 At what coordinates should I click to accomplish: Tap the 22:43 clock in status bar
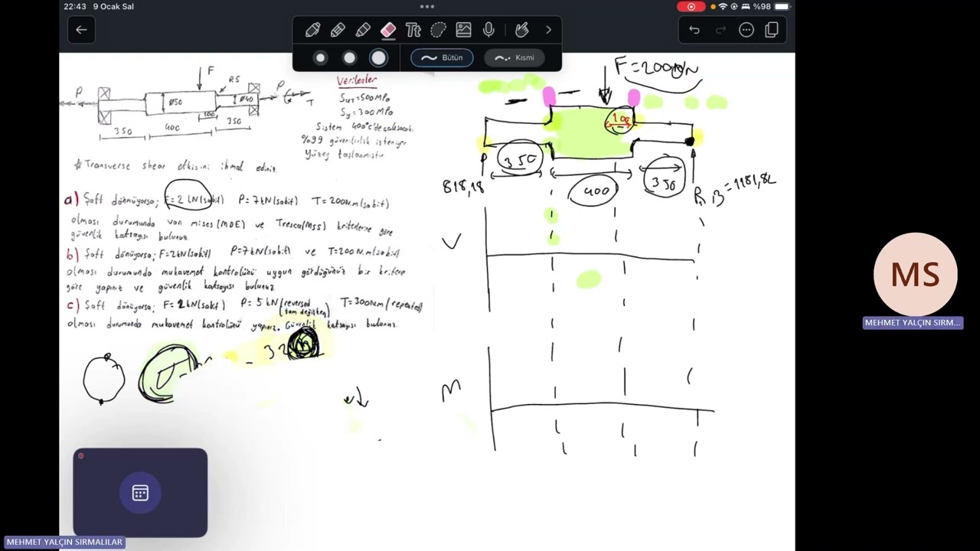tap(75, 6)
